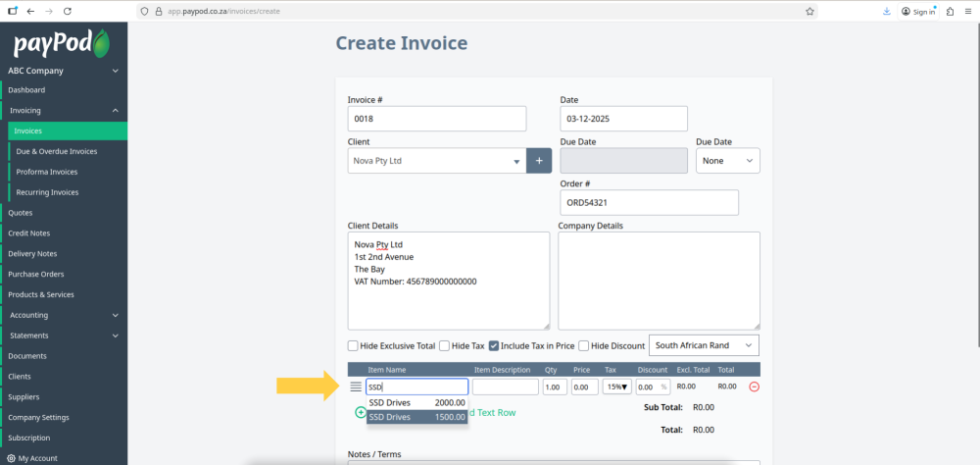This screenshot has width=980, height=465.
Task: Click the Discount percentage field
Action: 653,387
